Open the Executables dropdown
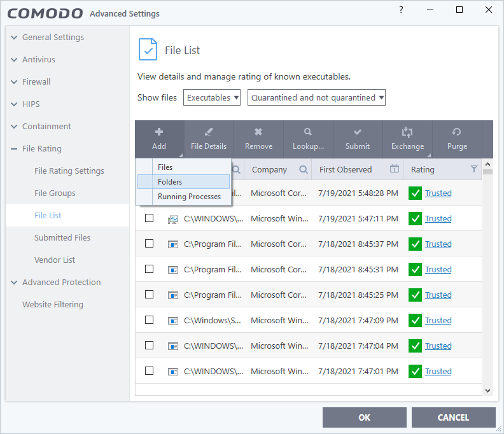This screenshot has height=434, width=504. click(x=212, y=97)
